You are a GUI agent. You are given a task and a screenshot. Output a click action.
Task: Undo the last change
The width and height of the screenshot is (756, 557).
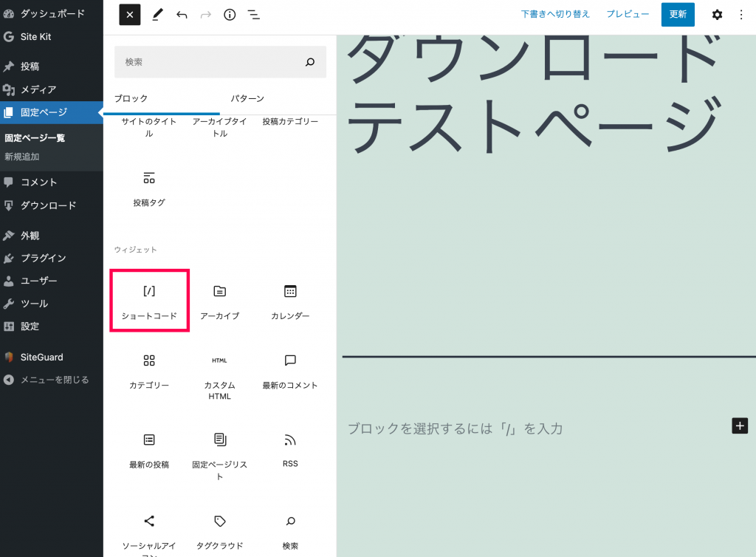182,15
